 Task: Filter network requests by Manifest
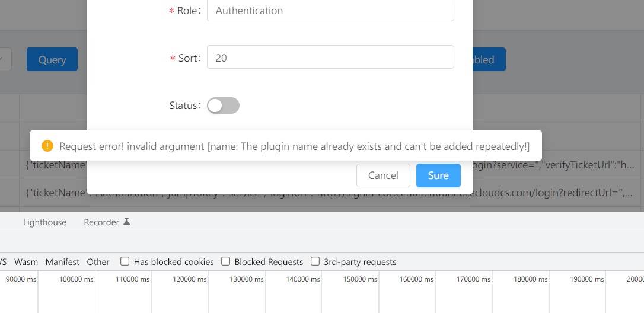coord(62,261)
